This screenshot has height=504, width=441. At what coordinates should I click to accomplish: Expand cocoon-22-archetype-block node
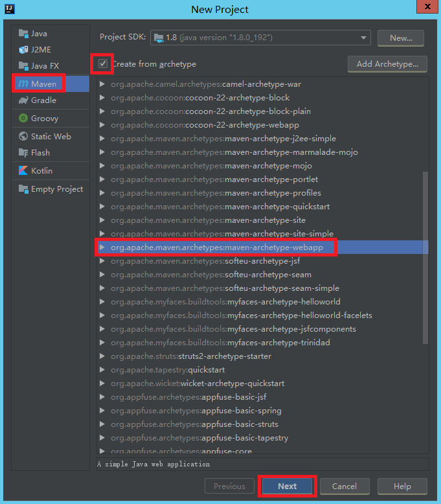(102, 98)
